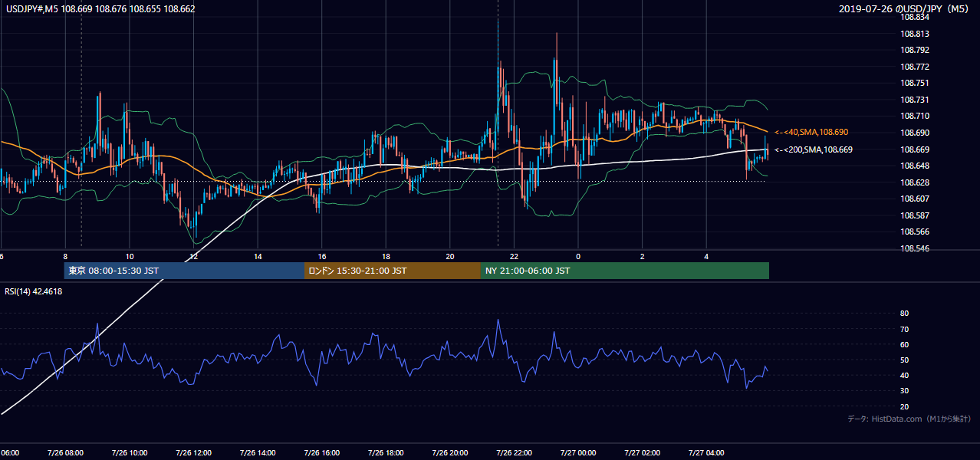Screen dimensions: 980x460
Task: Click the RSI axis level 50
Action: [x=904, y=360]
